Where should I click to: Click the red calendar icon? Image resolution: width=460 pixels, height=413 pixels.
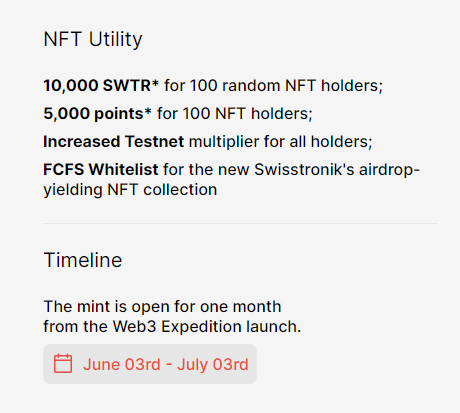pyautogui.click(x=63, y=363)
